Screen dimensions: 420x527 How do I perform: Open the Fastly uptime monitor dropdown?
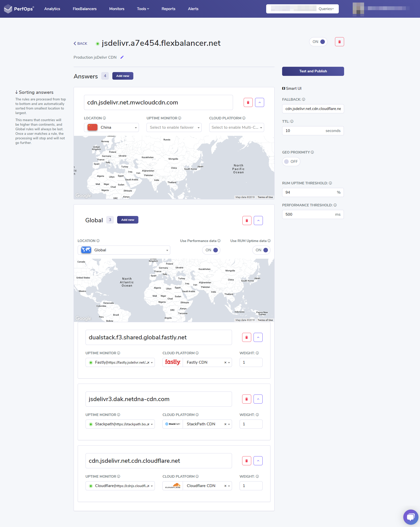pos(120,362)
